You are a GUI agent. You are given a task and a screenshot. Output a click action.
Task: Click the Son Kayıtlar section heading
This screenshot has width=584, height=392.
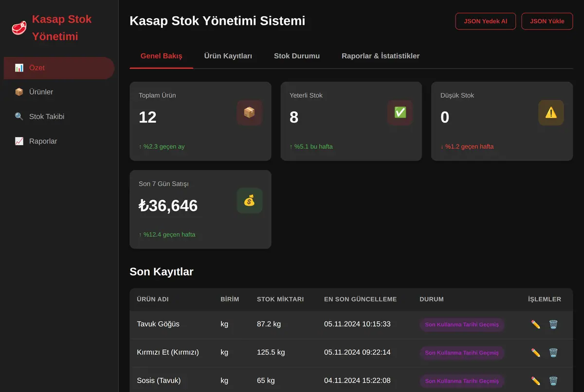point(162,272)
